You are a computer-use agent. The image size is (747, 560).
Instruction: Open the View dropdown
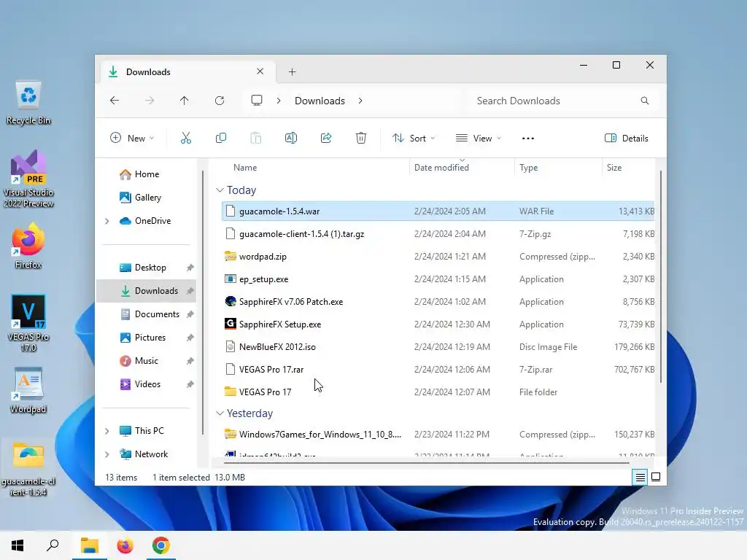(479, 138)
